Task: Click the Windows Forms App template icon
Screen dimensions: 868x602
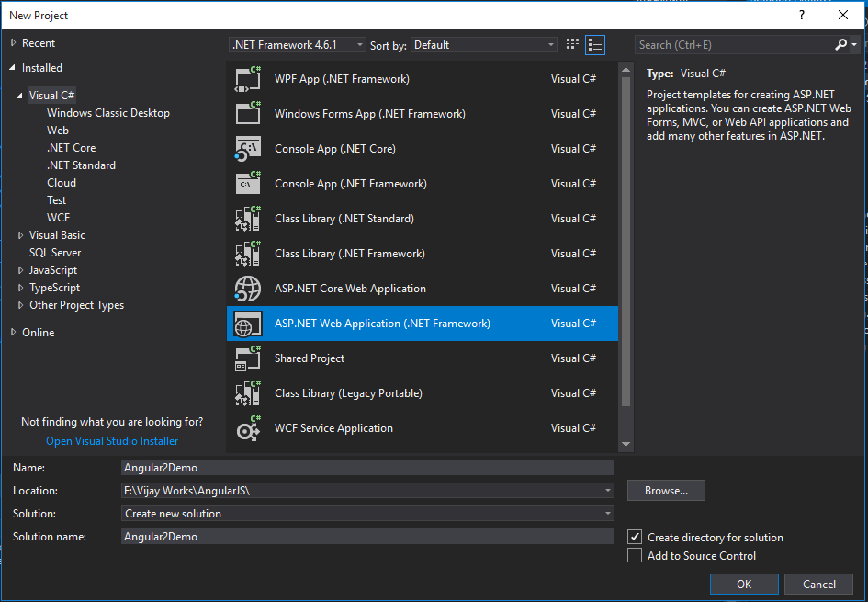Action: tap(248, 114)
